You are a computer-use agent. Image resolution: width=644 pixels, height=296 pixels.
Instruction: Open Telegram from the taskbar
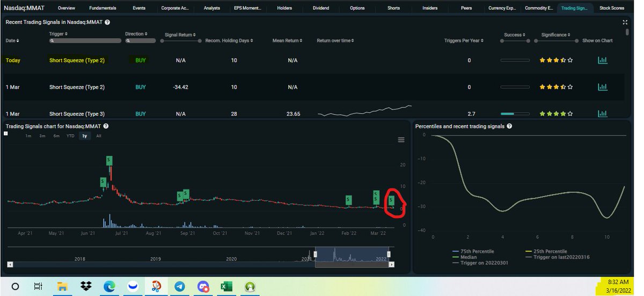(180, 286)
